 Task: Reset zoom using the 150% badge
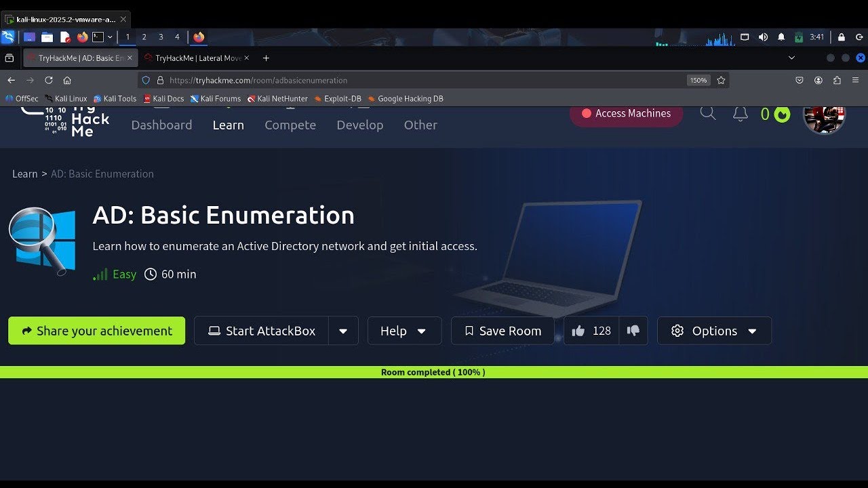698,80
